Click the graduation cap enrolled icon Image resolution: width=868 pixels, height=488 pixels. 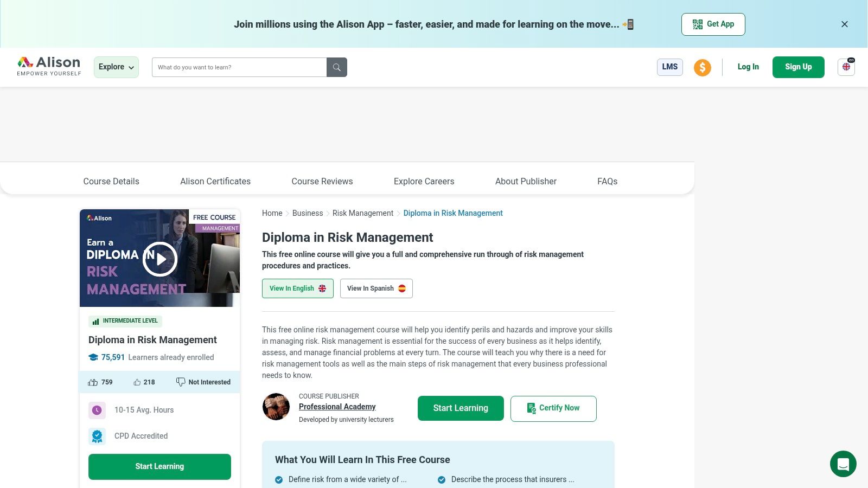93,357
